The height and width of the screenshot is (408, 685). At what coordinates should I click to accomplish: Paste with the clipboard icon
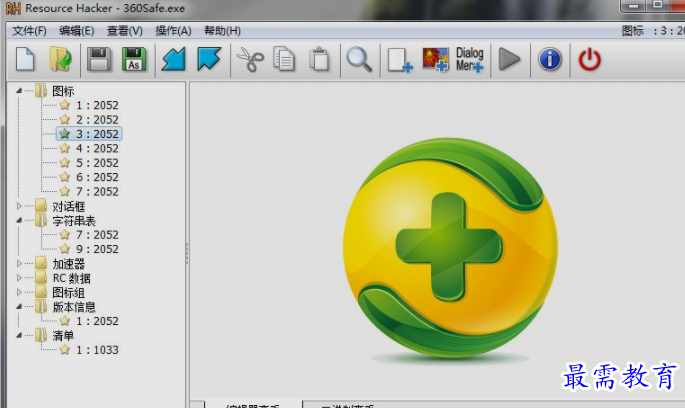(319, 59)
